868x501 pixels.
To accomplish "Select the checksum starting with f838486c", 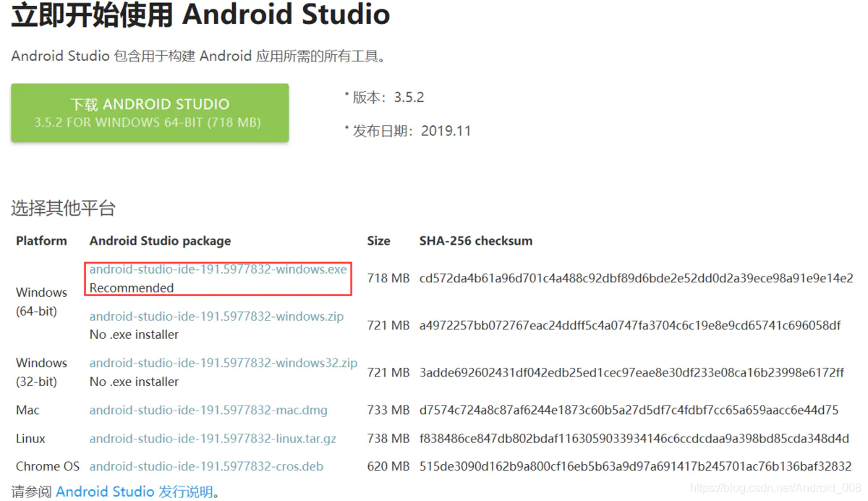I will click(634, 439).
